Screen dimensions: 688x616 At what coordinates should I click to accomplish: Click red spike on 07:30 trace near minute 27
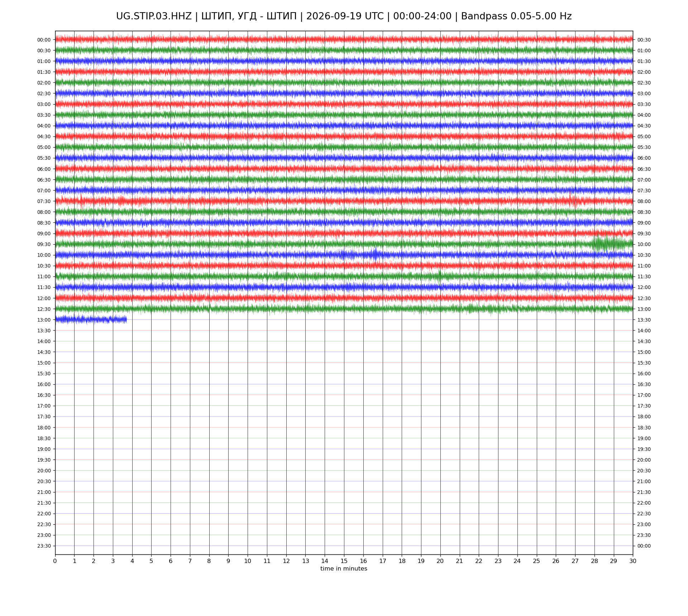click(573, 200)
